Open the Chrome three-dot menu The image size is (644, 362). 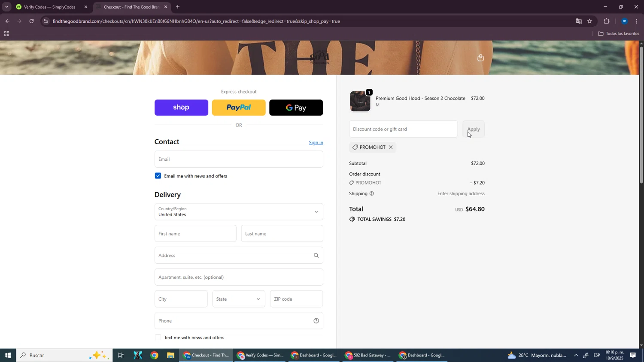tap(637, 21)
